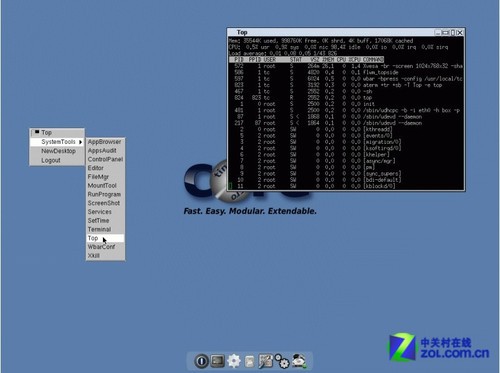Screen dimensions: 500x373
Task: Choose Xkill from the SystemTools submenu
Action: 105,256
